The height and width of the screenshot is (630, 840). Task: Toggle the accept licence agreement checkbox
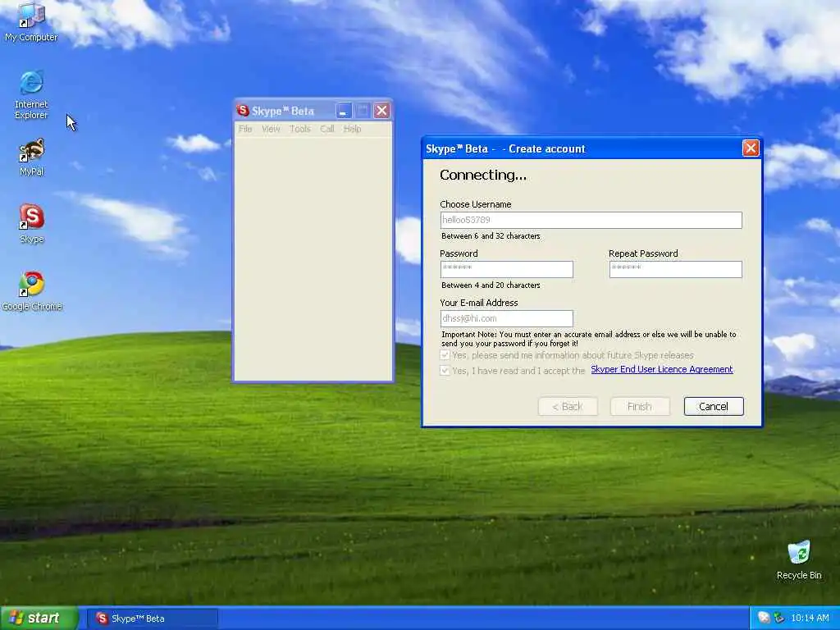(x=445, y=370)
